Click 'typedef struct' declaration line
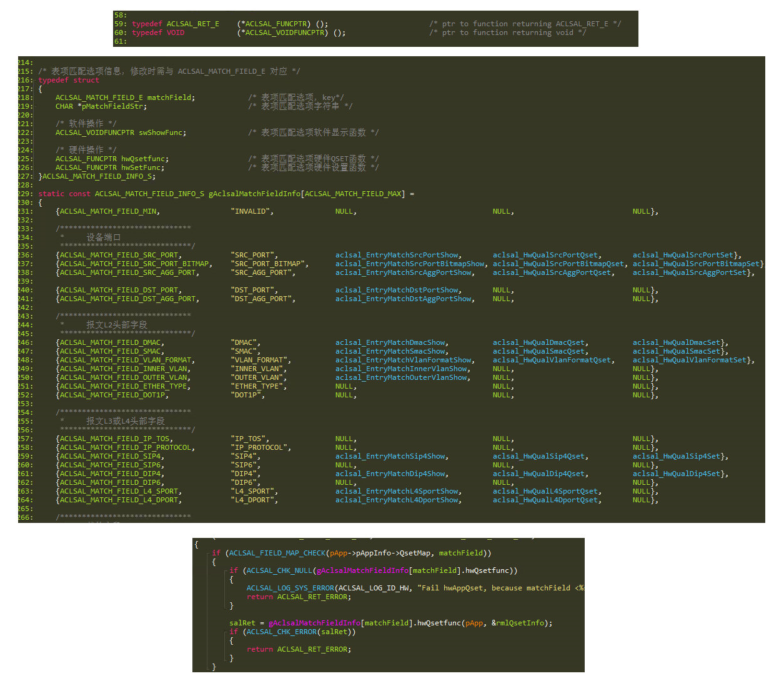 click(x=69, y=80)
